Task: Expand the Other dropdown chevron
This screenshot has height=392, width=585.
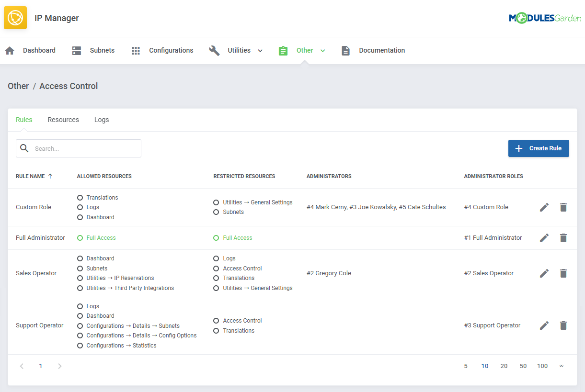Action: [x=322, y=51]
